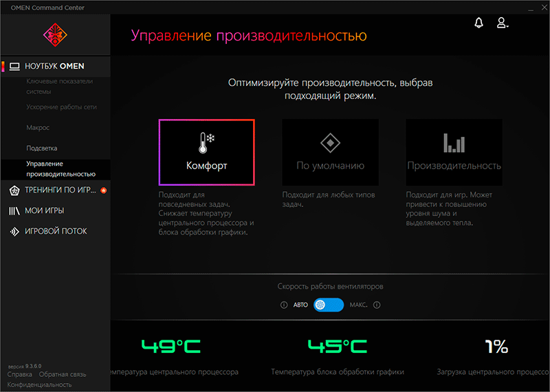Click the АВТО label
550x392 pixels.
pos(300,305)
